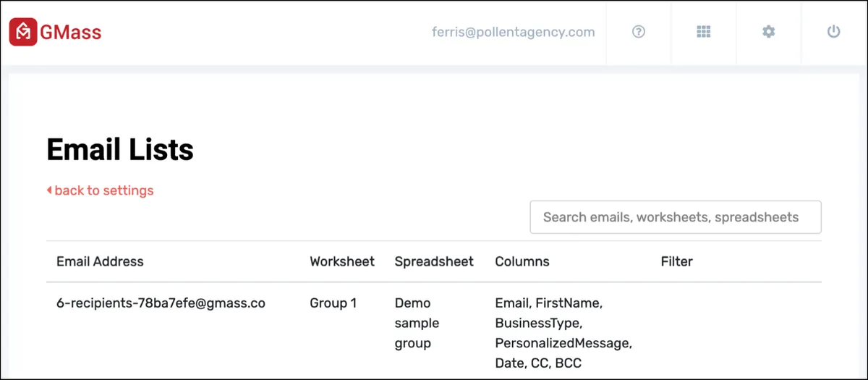Image resolution: width=868 pixels, height=380 pixels.
Task: Click the Demo sample group cell
Action: pyautogui.click(x=417, y=323)
